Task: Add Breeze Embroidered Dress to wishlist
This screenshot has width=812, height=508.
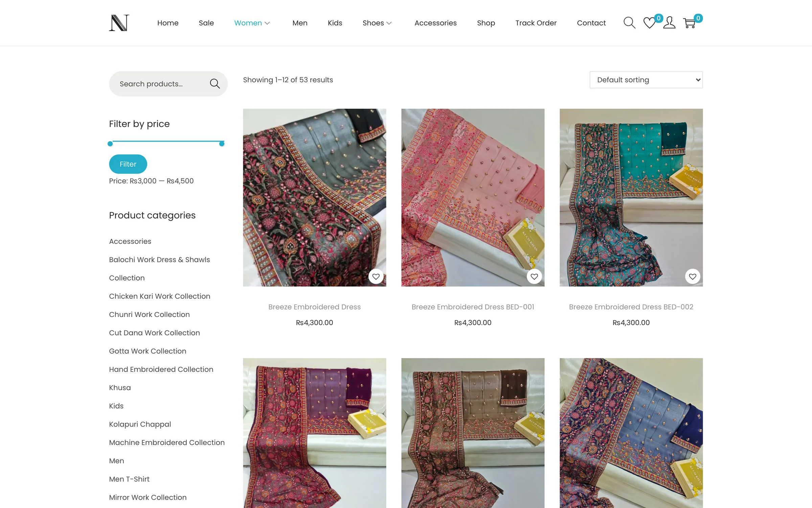Action: (x=376, y=277)
